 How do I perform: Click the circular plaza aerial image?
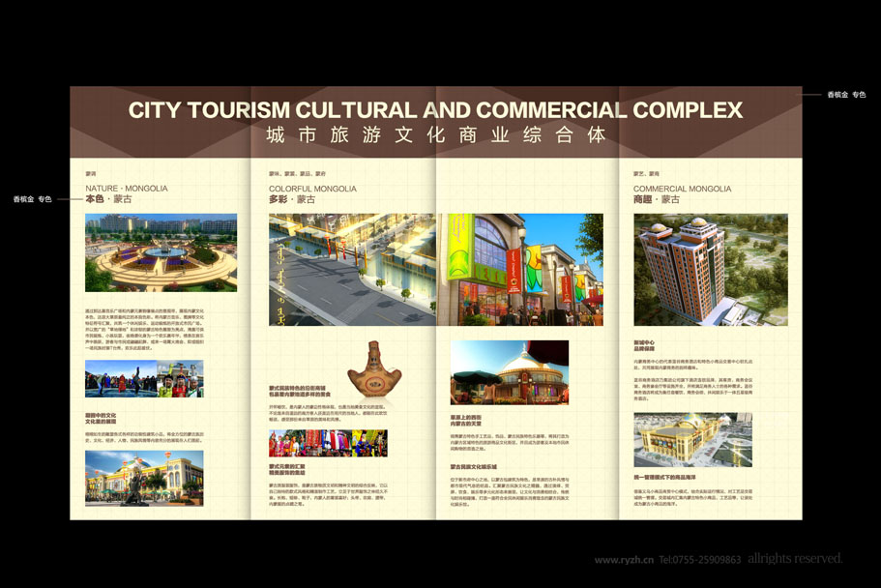pyautogui.click(x=161, y=252)
